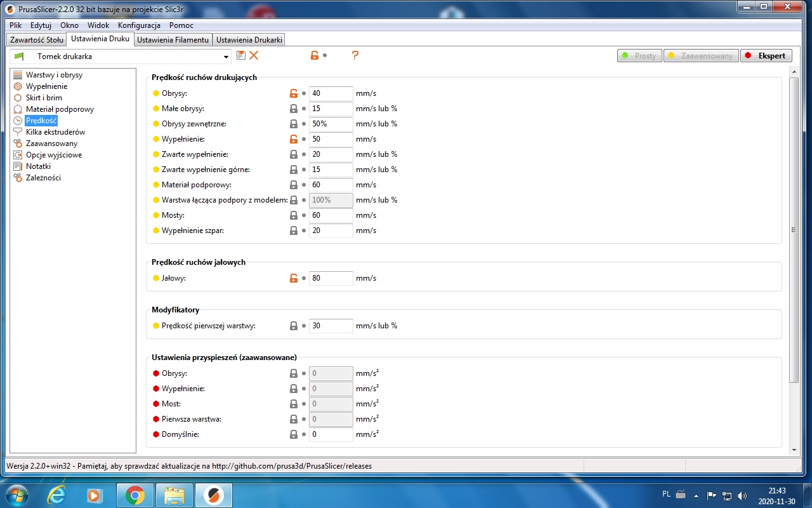The width and height of the screenshot is (812, 508).
Task: Switch to Zaawansowany mode
Action: tap(701, 56)
